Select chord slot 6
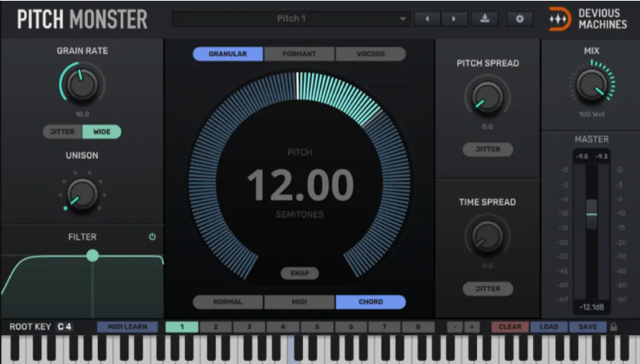The image size is (640, 364). click(351, 327)
